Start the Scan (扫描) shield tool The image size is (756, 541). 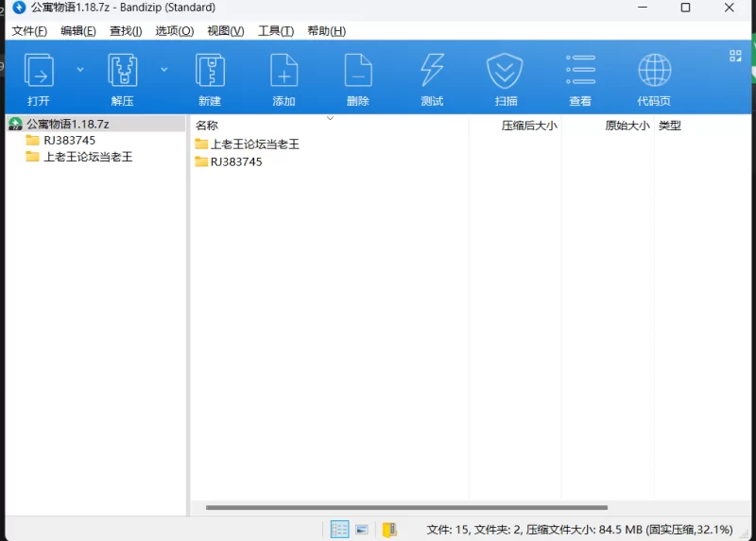[505, 71]
